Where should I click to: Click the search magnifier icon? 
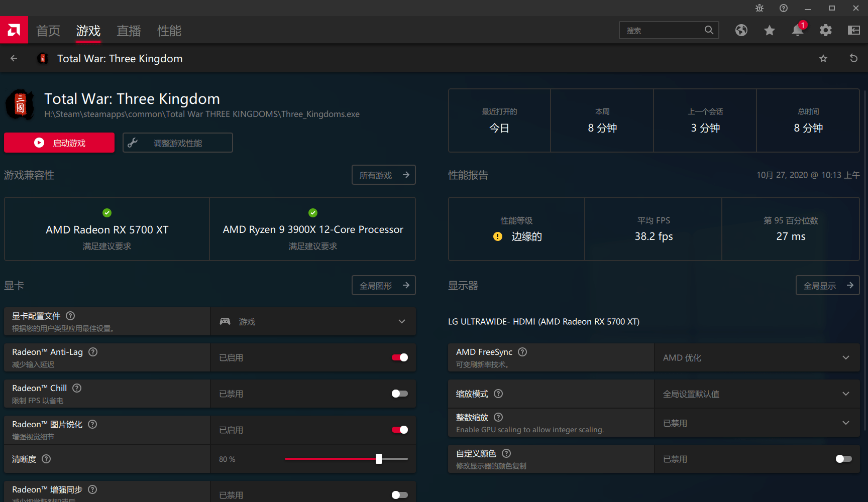709,30
